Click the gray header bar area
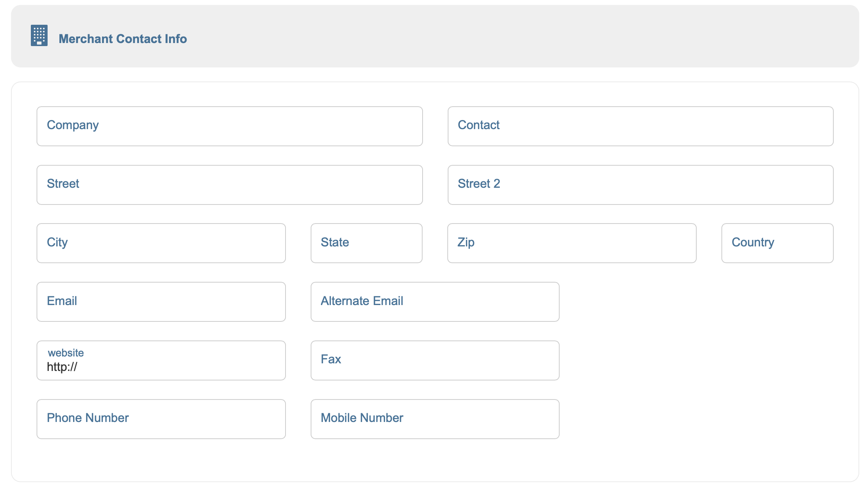This screenshot has height=489, width=868. tap(533, 36)
